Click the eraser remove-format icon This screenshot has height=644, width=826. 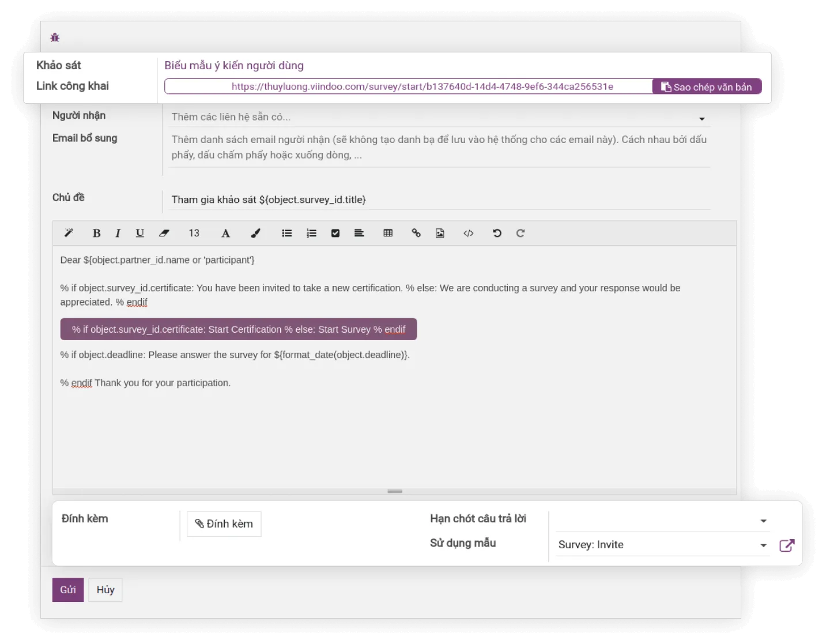pos(164,233)
